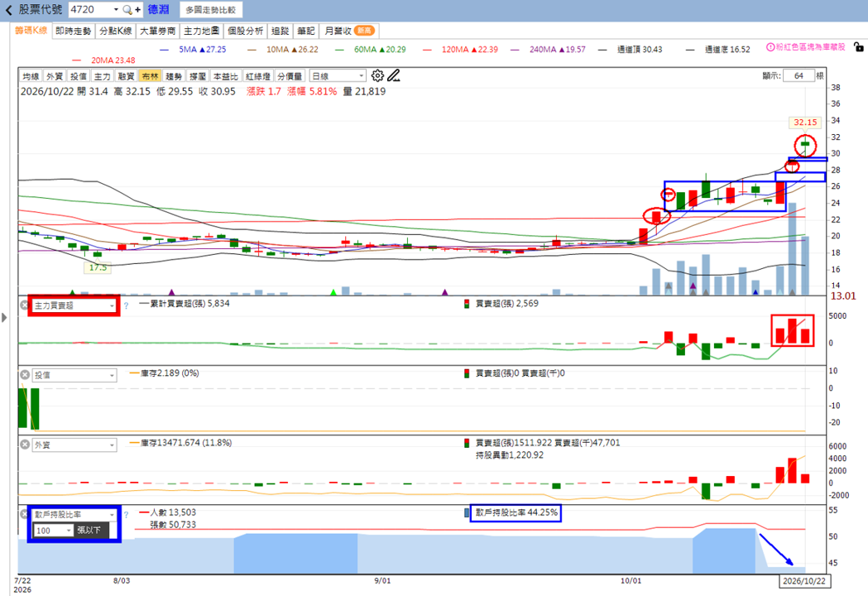Click the magnifier search icon
The width and height of the screenshot is (868, 596).
tap(127, 9)
